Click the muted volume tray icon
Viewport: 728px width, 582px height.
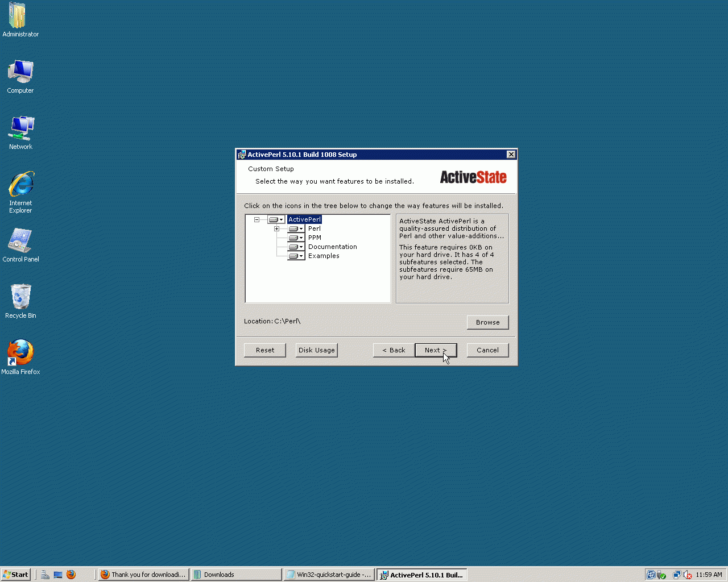pos(688,575)
